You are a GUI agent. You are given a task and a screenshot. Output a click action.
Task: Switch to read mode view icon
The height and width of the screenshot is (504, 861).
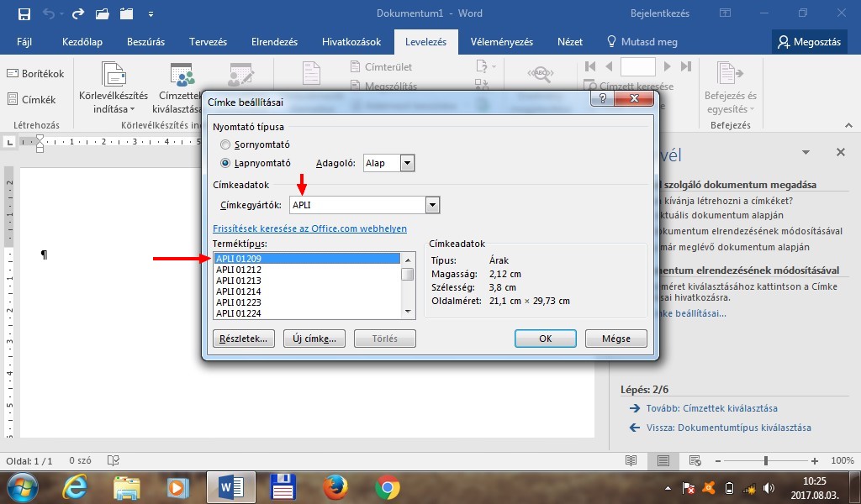point(631,460)
